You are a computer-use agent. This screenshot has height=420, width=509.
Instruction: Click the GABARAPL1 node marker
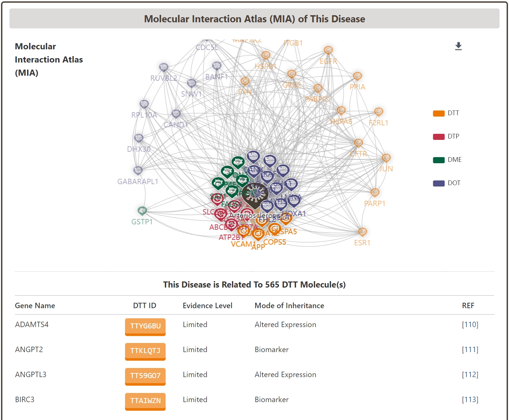click(138, 171)
